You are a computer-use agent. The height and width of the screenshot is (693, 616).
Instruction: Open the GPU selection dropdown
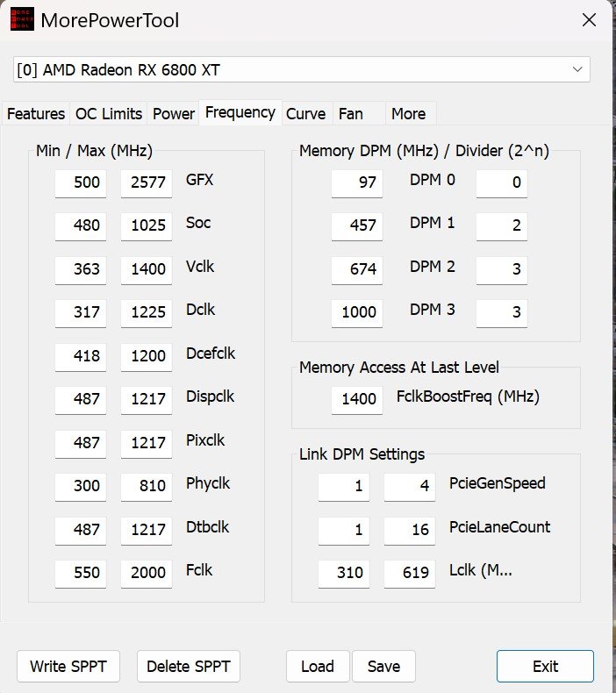(x=302, y=69)
